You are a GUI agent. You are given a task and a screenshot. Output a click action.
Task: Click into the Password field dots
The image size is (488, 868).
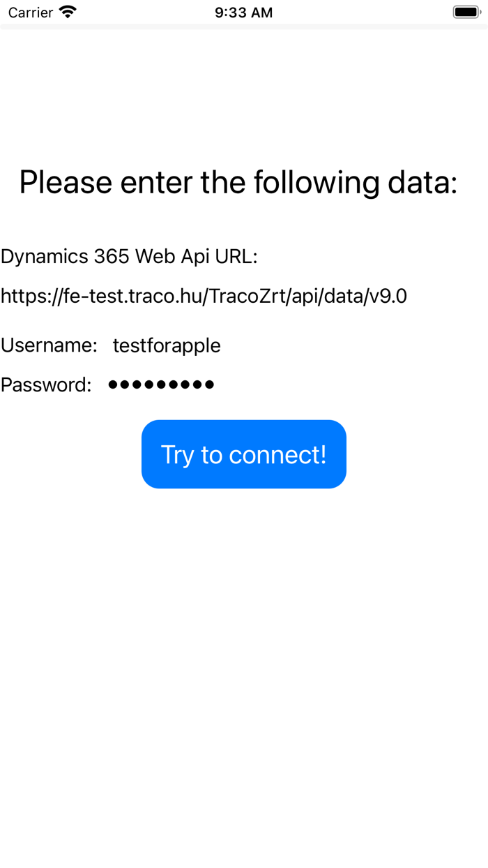(161, 384)
